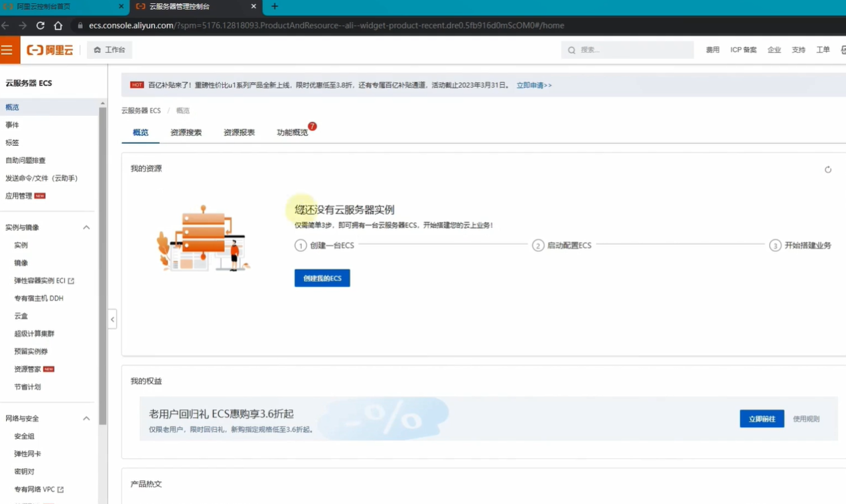
Task: Open the 工单 menu
Action: point(823,50)
